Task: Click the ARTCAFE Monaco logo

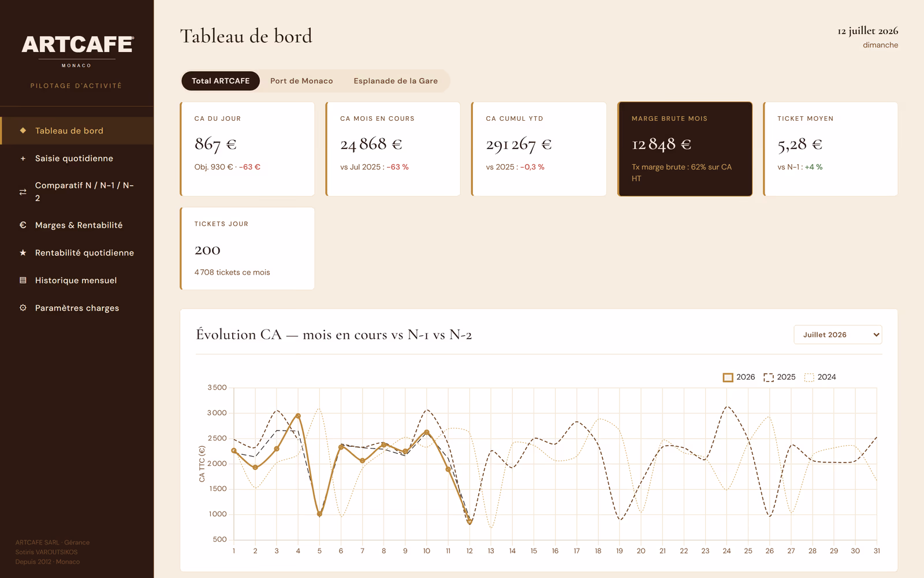Action: 77,51
